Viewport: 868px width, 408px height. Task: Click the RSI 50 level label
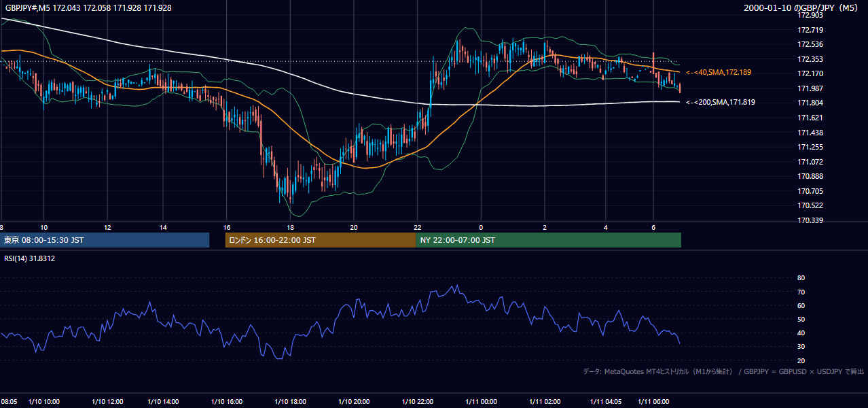(x=801, y=319)
